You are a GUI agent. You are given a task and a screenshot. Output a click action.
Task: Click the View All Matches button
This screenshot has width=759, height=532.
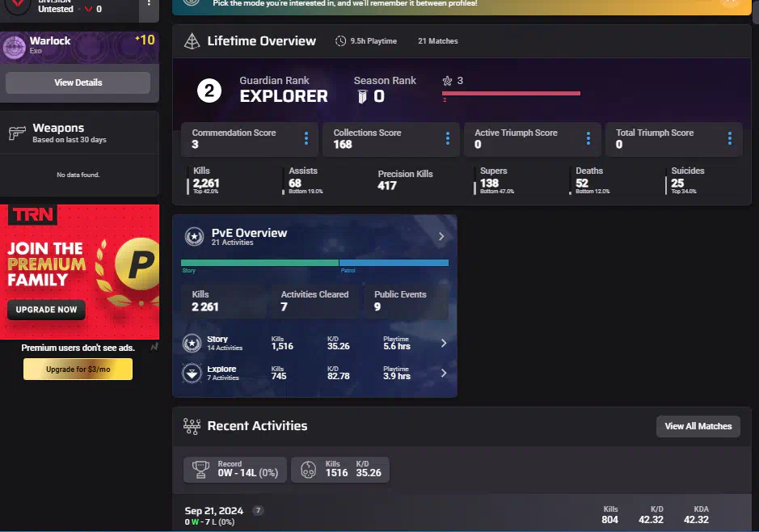[698, 426]
